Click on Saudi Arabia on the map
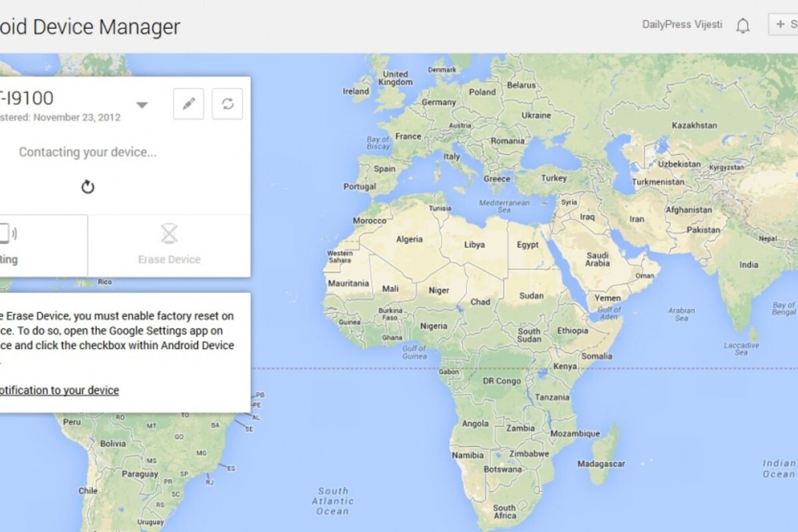 597,259
